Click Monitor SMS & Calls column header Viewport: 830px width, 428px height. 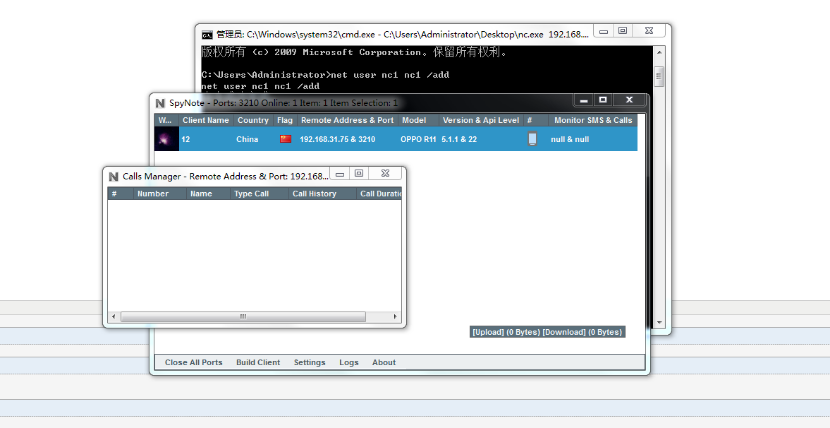point(593,120)
